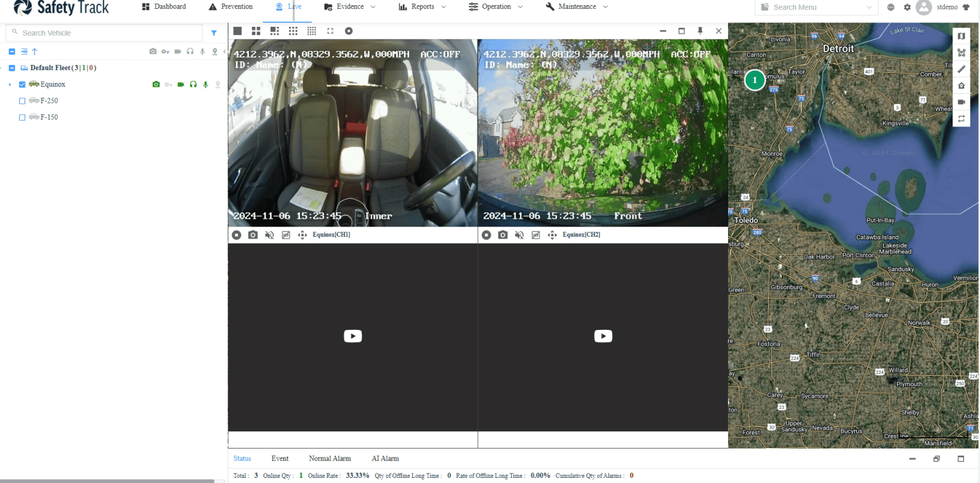
Task: Open the Maintenance dropdown menu
Action: [x=576, y=6]
